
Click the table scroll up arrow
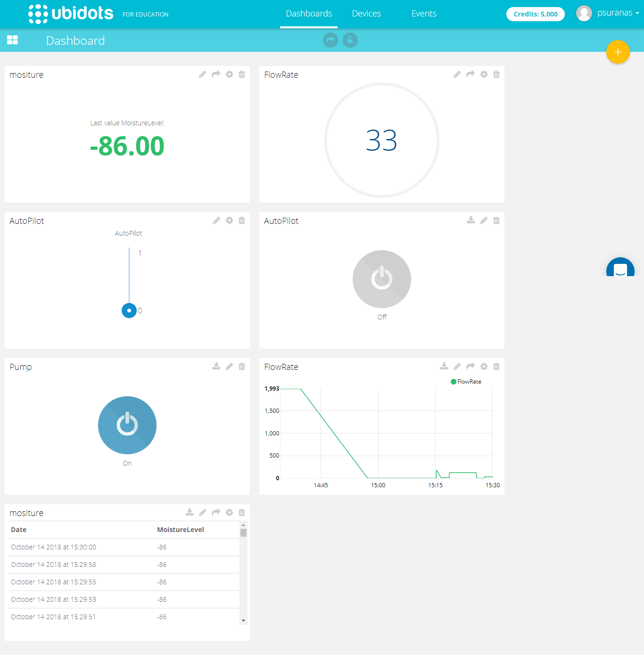[x=244, y=524]
